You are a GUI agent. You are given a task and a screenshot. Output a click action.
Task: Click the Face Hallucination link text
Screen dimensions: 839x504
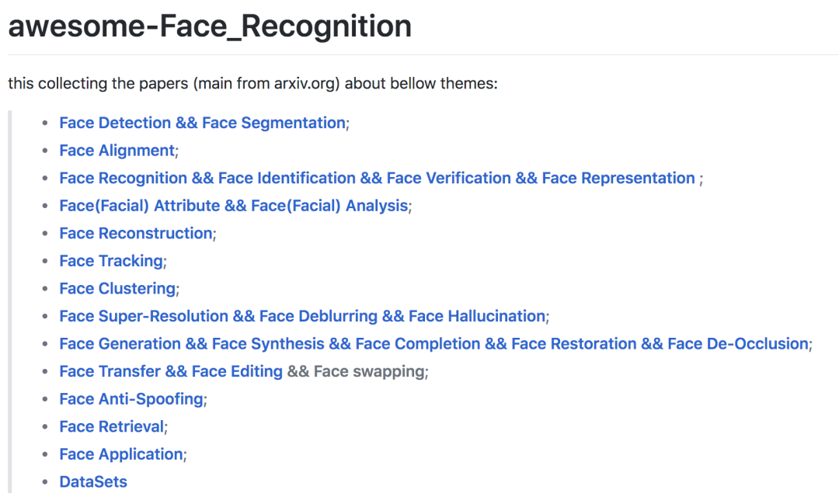tap(477, 316)
